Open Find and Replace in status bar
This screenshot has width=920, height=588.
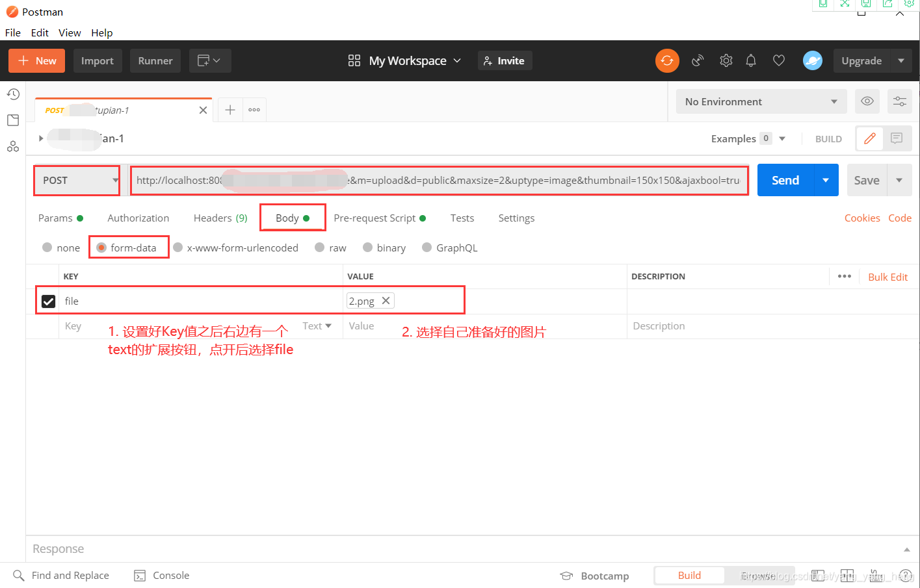pyautogui.click(x=61, y=576)
